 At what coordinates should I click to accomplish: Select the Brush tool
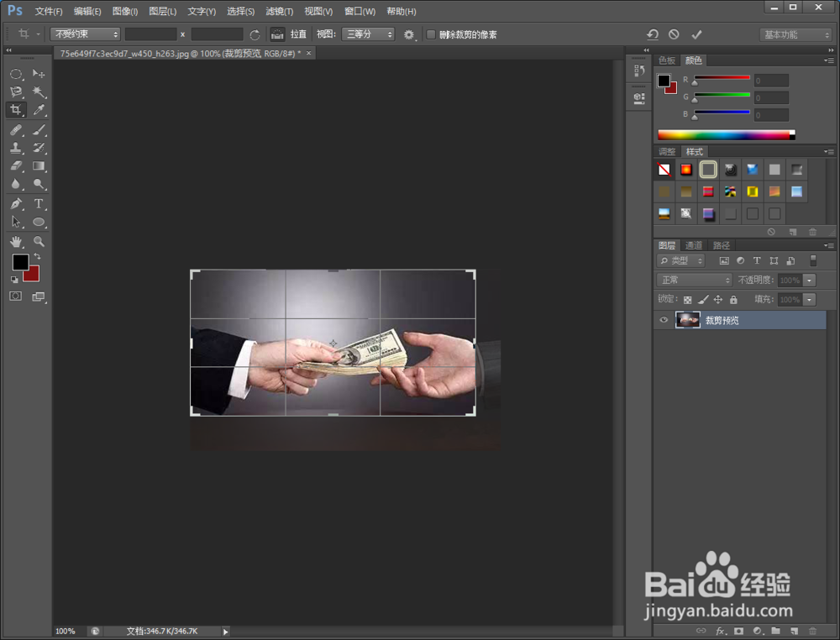tap(39, 129)
